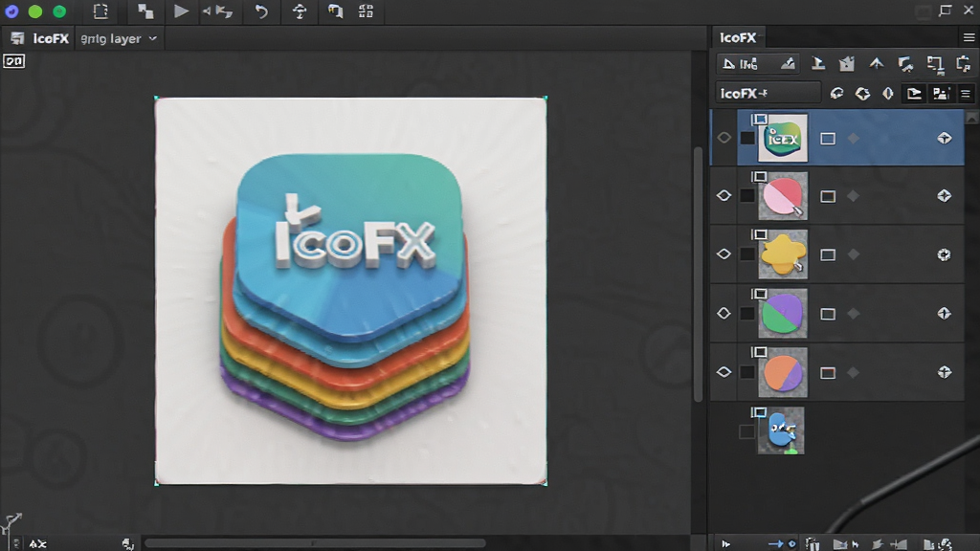
Task: Open the list options button in layers header
Action: pyautogui.click(x=966, y=94)
